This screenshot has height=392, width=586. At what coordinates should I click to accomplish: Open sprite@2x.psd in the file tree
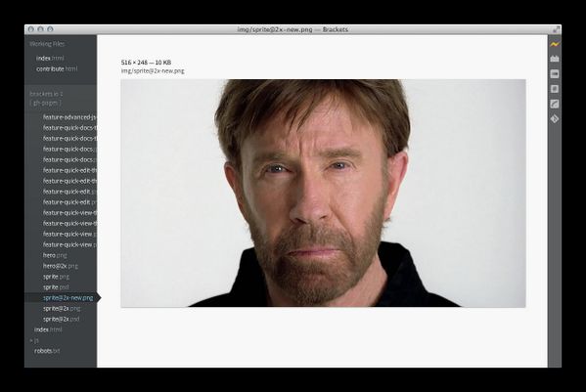61,320
